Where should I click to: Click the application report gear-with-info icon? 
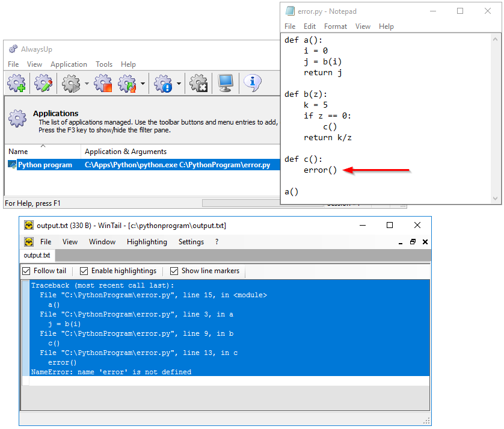click(163, 83)
